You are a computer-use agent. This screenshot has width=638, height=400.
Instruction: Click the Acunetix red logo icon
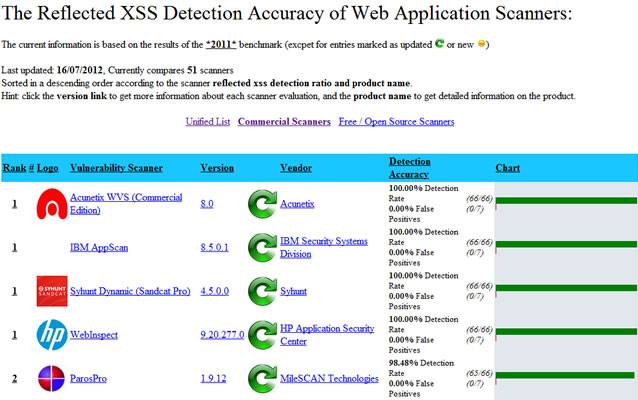52,204
